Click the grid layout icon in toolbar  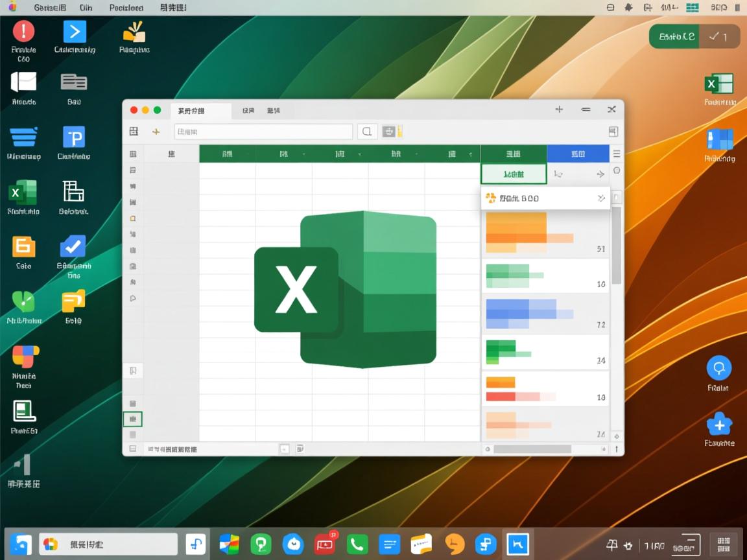134,132
